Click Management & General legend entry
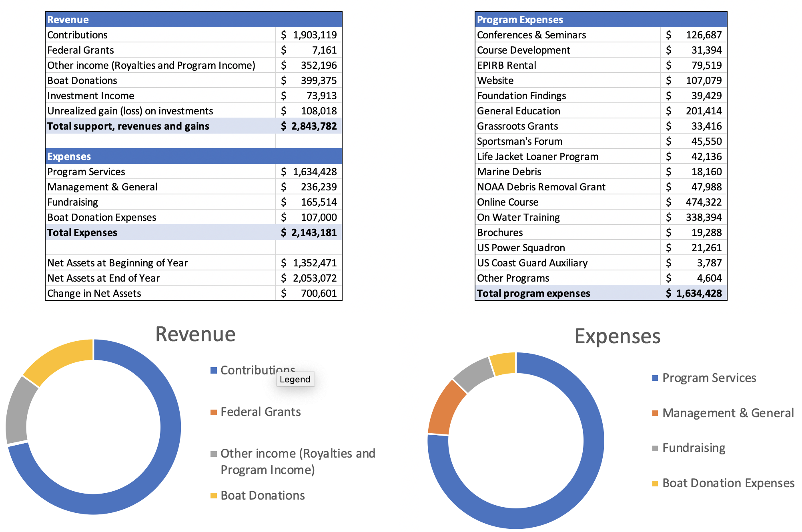This screenshot has height=532, width=802. tap(723, 413)
